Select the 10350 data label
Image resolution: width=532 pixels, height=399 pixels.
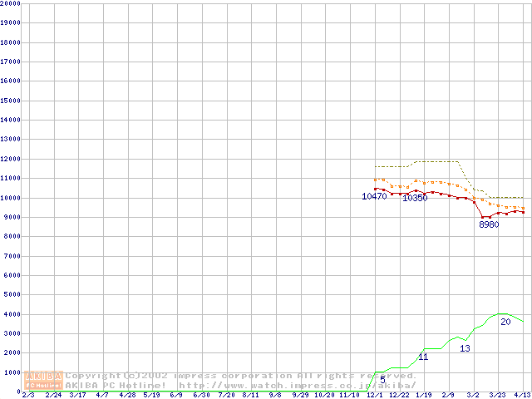point(415,198)
